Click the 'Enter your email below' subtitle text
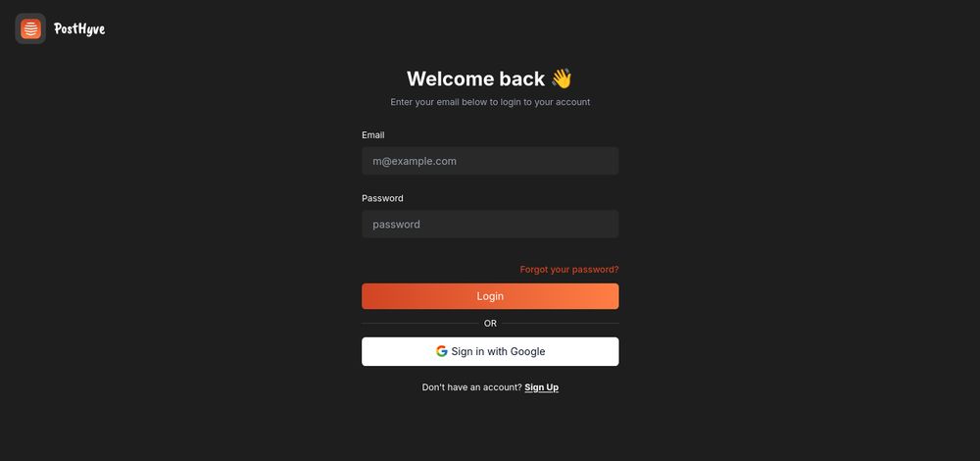The height and width of the screenshot is (461, 980). pyautogui.click(x=490, y=102)
